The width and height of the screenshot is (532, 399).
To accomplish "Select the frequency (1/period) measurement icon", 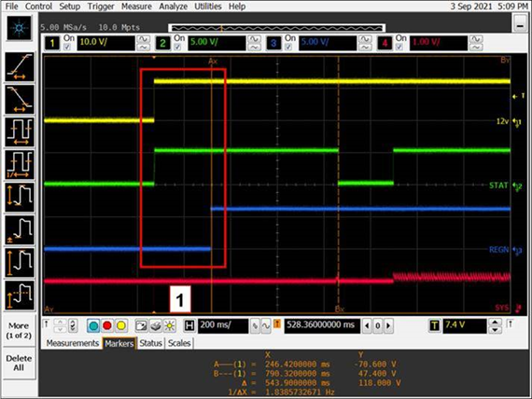I will pos(20,164).
